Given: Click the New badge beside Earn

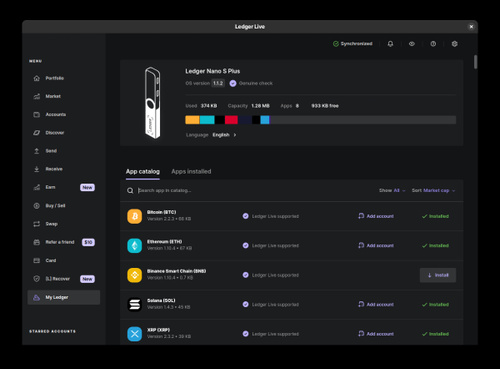Looking at the screenshot, I should pyautogui.click(x=87, y=188).
